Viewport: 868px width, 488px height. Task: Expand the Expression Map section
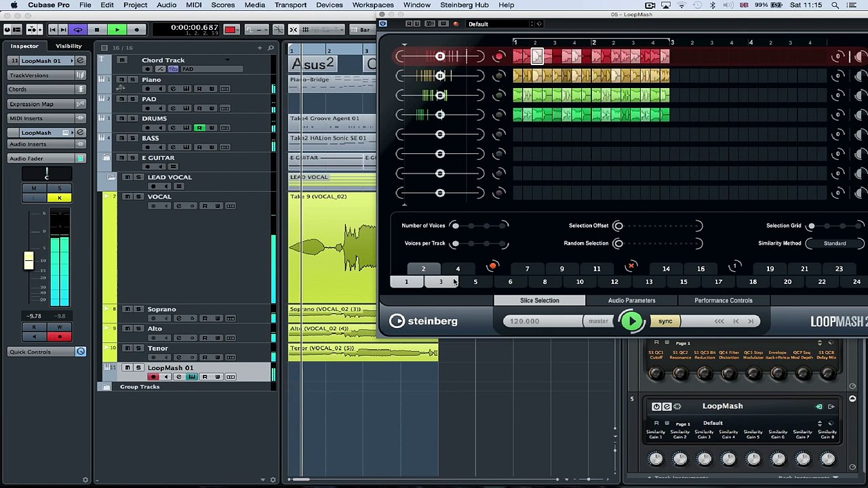47,104
